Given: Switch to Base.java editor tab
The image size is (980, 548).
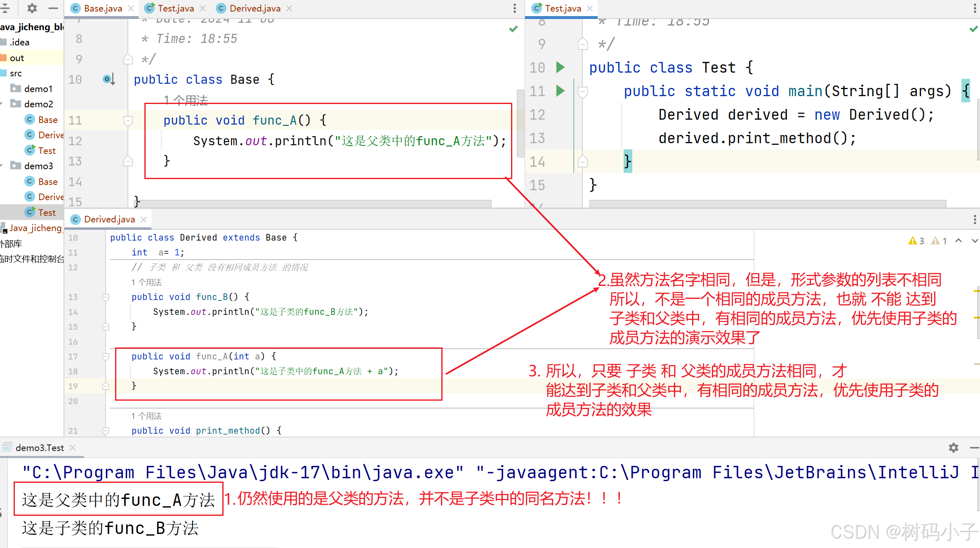Looking at the screenshot, I should tap(103, 8).
